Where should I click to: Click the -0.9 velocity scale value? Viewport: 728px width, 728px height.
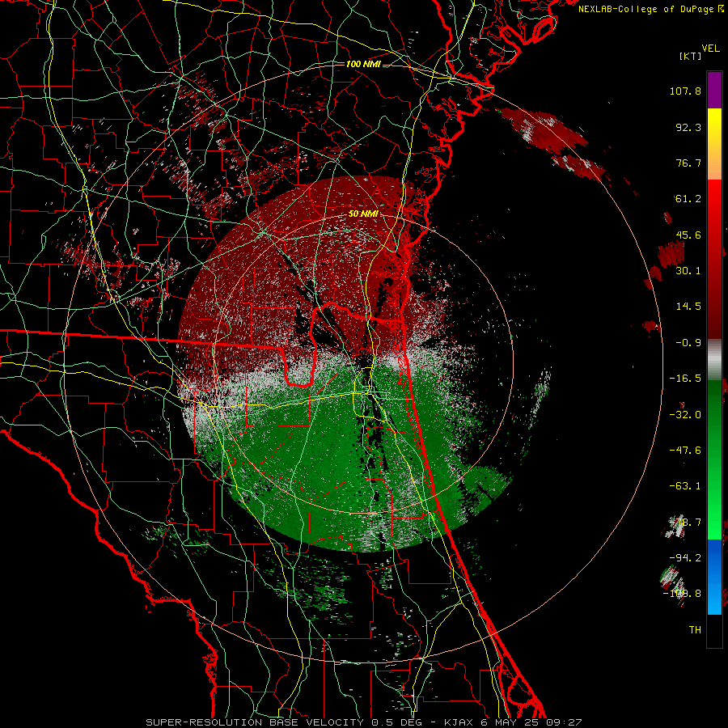688,343
